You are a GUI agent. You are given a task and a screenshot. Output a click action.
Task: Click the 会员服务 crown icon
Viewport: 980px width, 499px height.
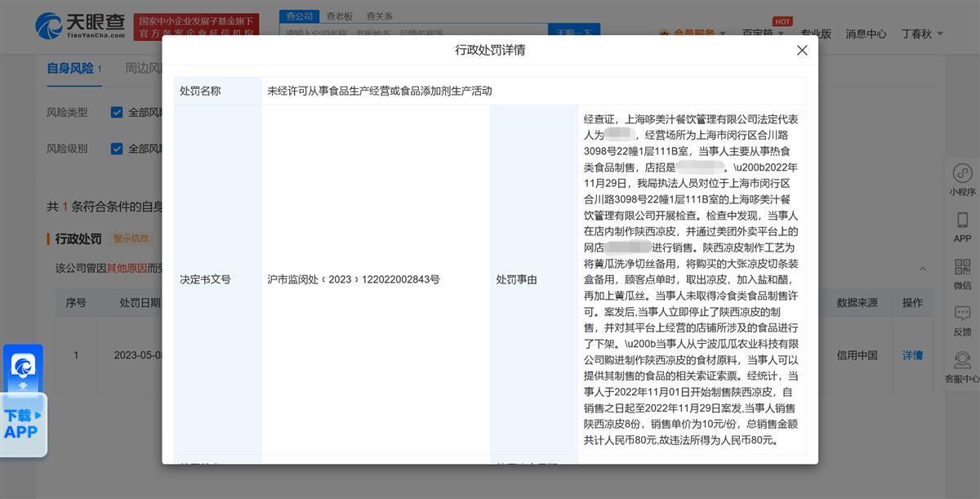pos(661,33)
